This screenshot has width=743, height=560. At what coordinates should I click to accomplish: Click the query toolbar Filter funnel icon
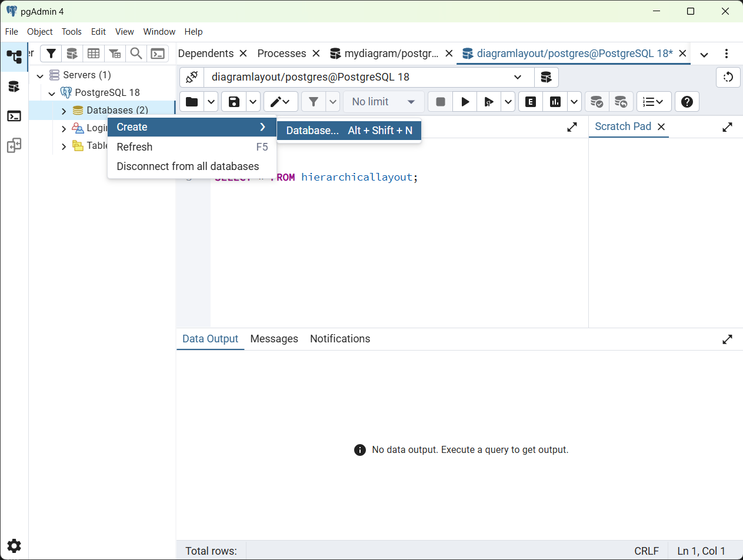pyautogui.click(x=314, y=102)
